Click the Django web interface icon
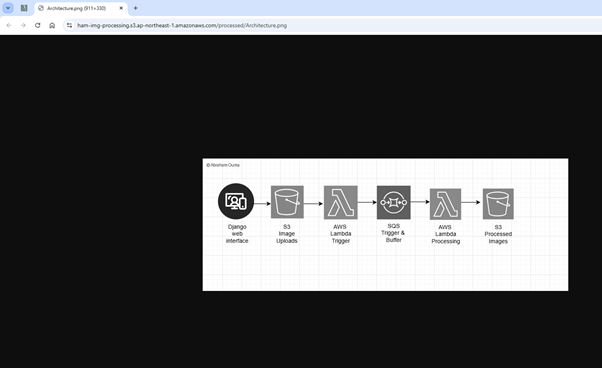602x368 pixels. [x=236, y=201]
